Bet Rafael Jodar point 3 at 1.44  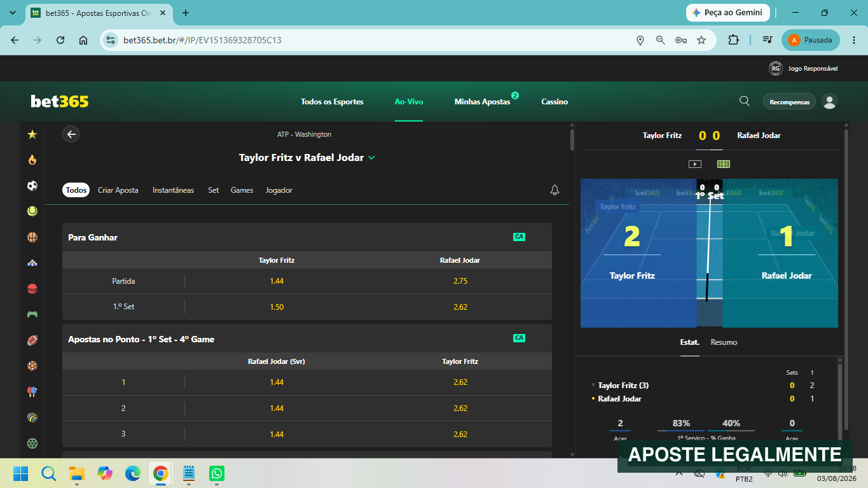pyautogui.click(x=277, y=434)
